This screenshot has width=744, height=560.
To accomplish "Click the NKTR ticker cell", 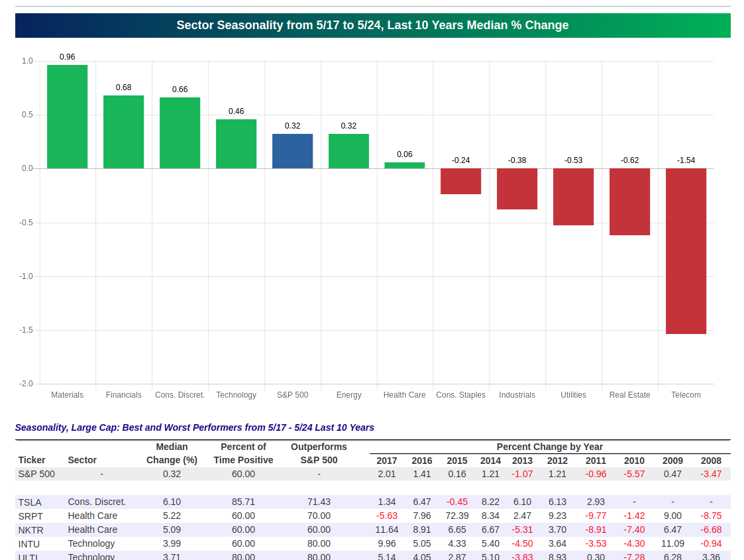I will coord(31,530).
